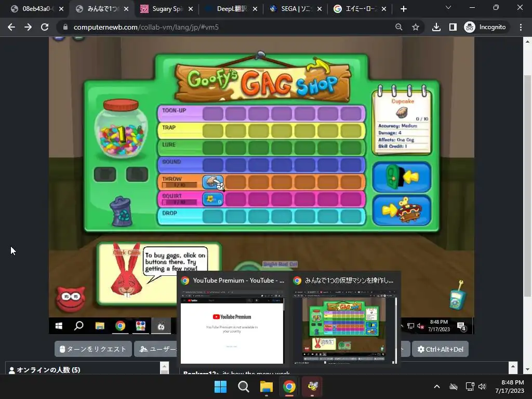Open the Chrome downloads icon
The height and width of the screenshot is (399, 532).
click(x=436, y=27)
